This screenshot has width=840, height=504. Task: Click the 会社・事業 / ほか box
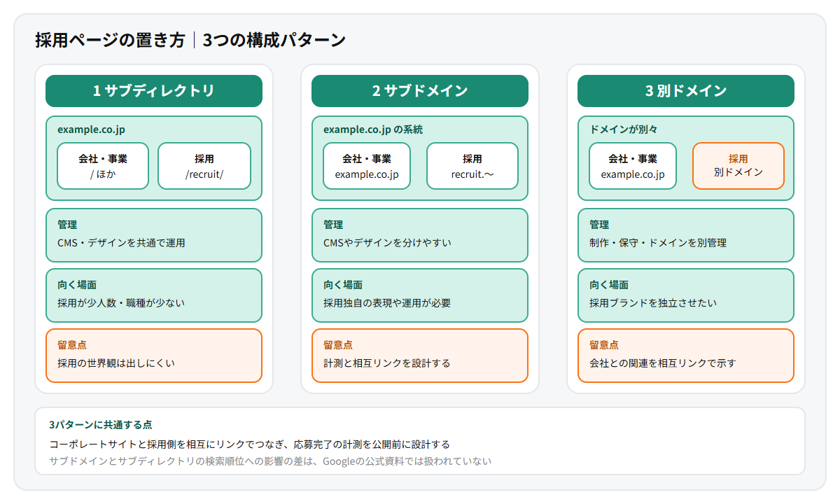tap(103, 166)
